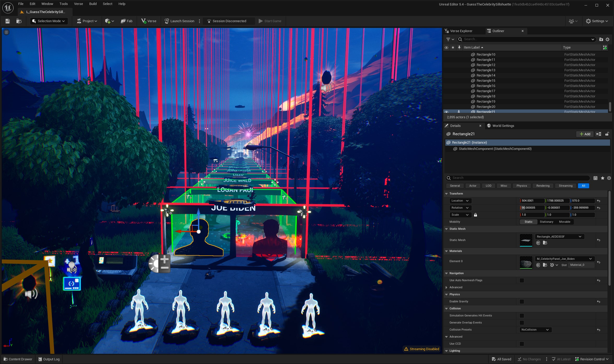Browse to material asset in Content Browser
The height and width of the screenshot is (364, 614).
(x=545, y=265)
